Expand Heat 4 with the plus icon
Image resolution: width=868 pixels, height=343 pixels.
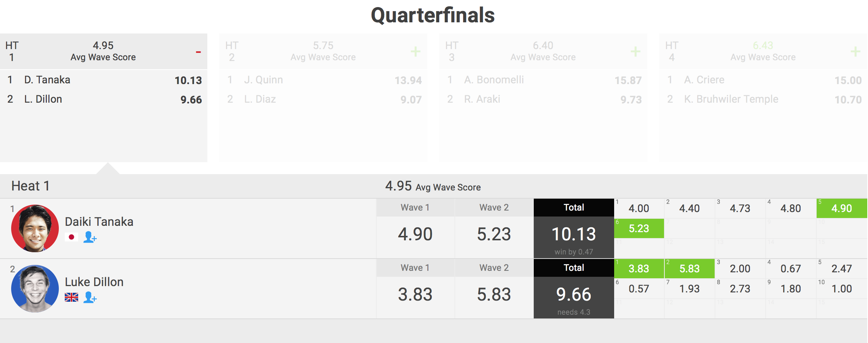point(855,51)
